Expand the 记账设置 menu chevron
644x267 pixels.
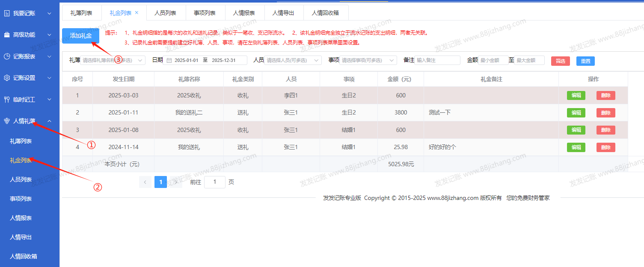(49, 78)
